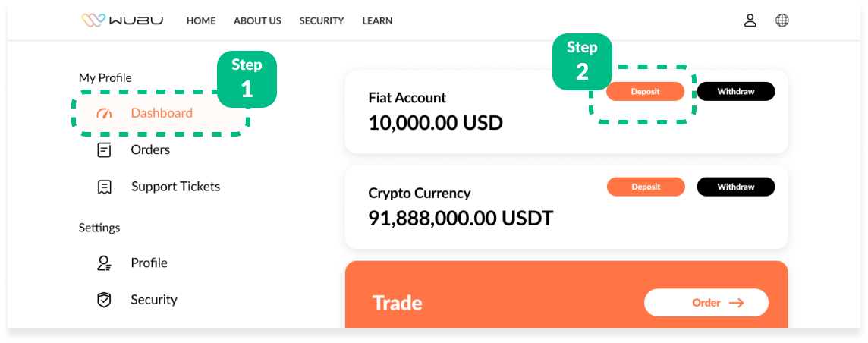Click the Fiat Account balance amount
This screenshot has height=343, width=868.
[436, 122]
